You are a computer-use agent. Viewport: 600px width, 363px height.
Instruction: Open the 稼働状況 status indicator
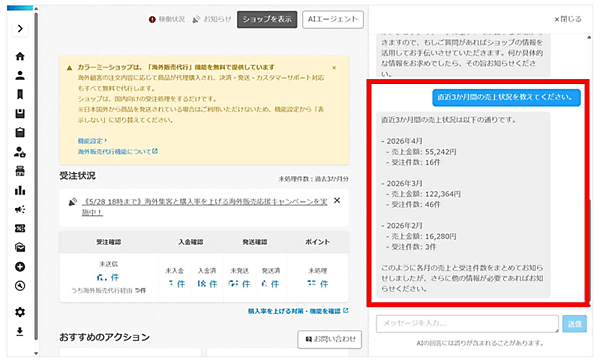166,19
